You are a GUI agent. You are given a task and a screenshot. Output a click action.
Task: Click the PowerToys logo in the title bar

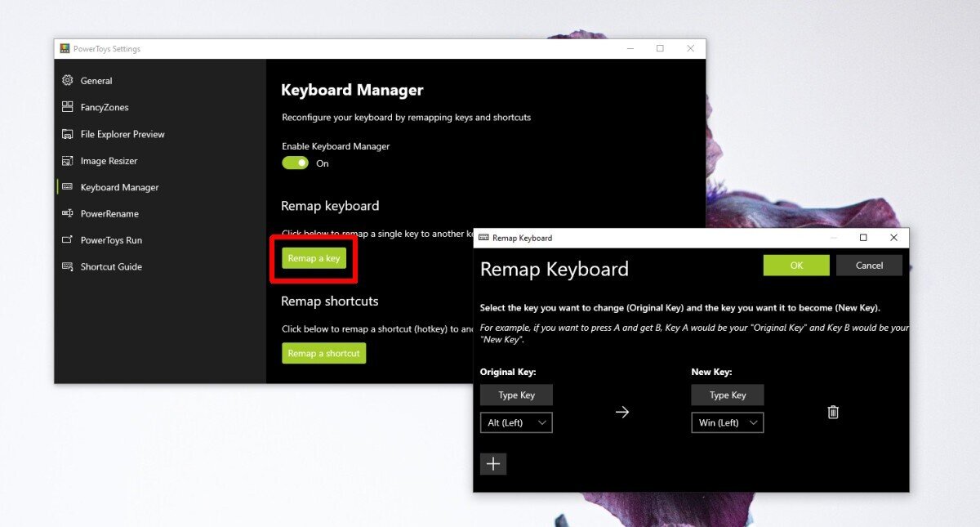(x=64, y=48)
